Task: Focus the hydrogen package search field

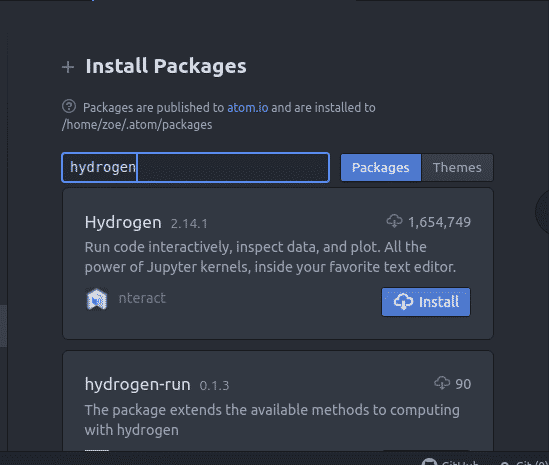Action: tap(195, 167)
